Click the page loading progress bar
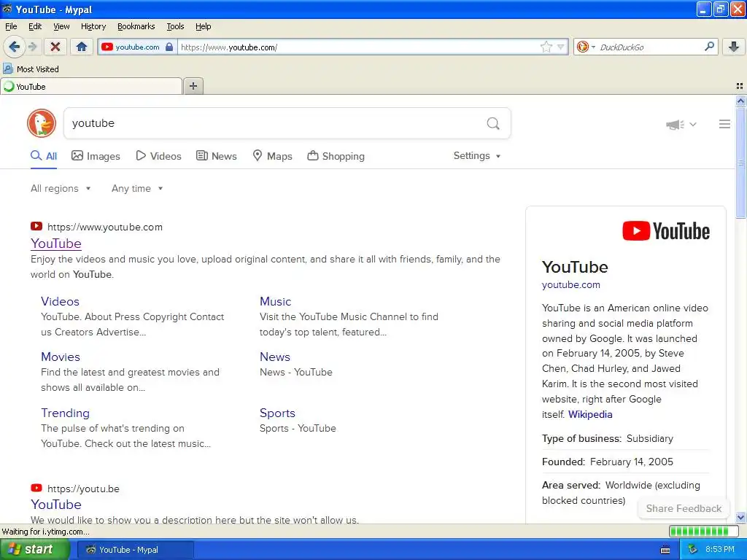This screenshot has width=747, height=560. point(703,532)
